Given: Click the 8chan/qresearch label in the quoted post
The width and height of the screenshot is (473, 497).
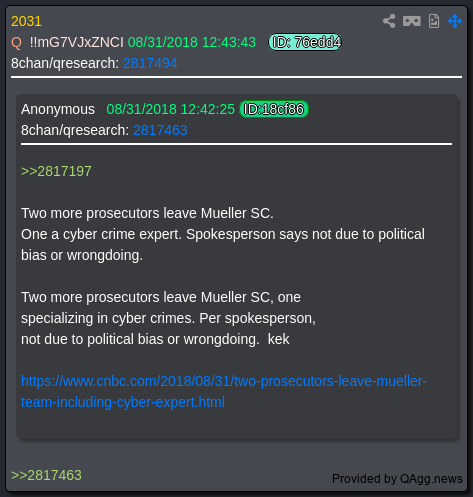Looking at the screenshot, I should pos(75,130).
